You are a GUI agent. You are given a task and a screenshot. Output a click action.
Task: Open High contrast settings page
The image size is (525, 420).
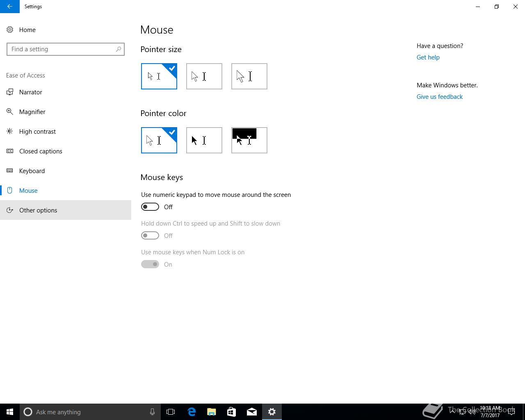pos(66,132)
